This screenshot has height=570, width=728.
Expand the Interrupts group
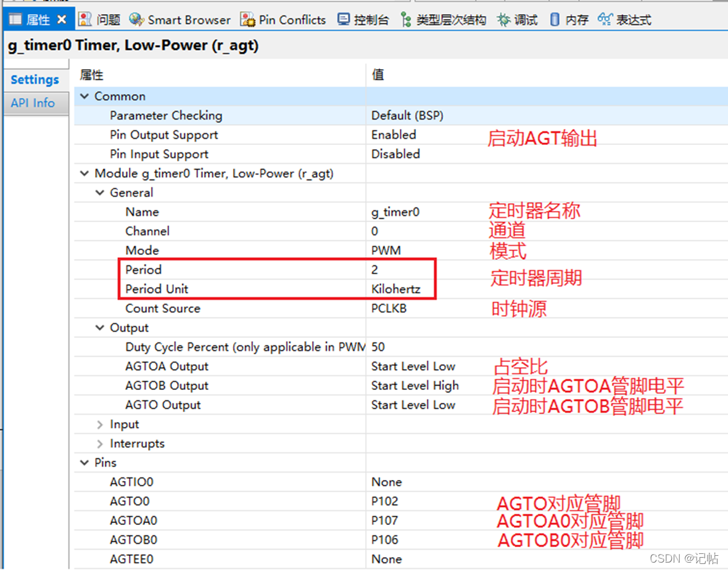click(100, 444)
